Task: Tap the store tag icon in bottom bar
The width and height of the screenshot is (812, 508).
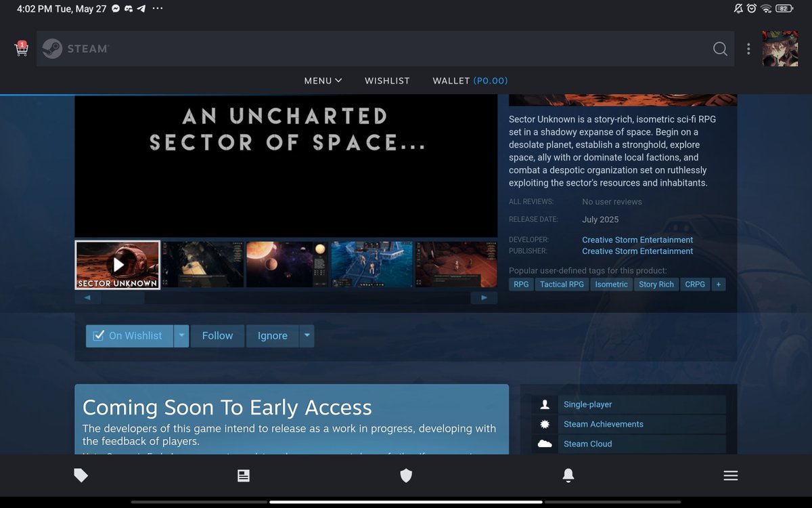Action: coord(81,476)
